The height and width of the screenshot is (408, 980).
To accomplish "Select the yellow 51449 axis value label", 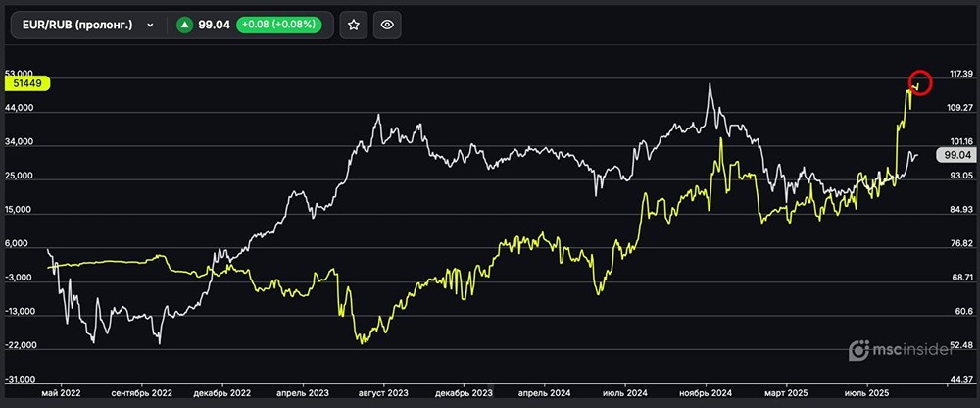I will [25, 84].
